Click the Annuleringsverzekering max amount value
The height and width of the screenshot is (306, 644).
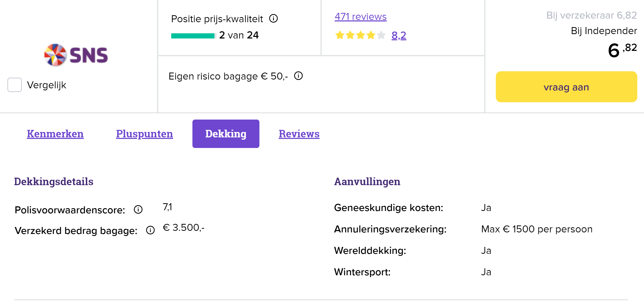537,229
